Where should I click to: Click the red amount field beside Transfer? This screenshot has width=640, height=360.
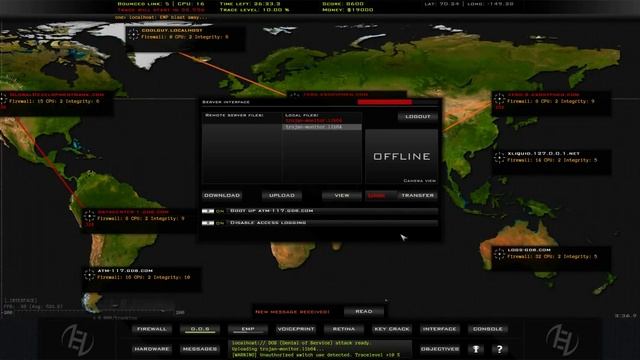380,196
